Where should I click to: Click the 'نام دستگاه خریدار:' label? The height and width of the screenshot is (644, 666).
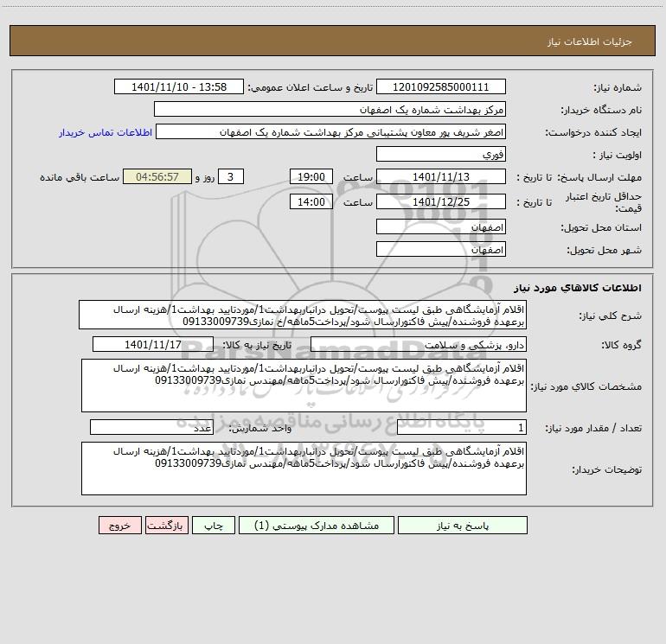coord(601,110)
